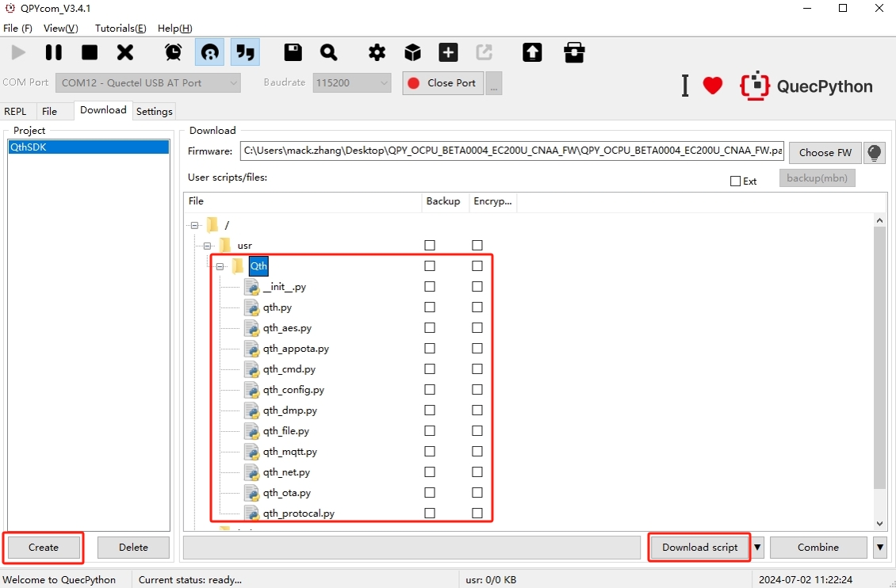Click the qth_mqtt.py file icon
Image resolution: width=896 pixels, height=588 pixels.
coord(251,452)
